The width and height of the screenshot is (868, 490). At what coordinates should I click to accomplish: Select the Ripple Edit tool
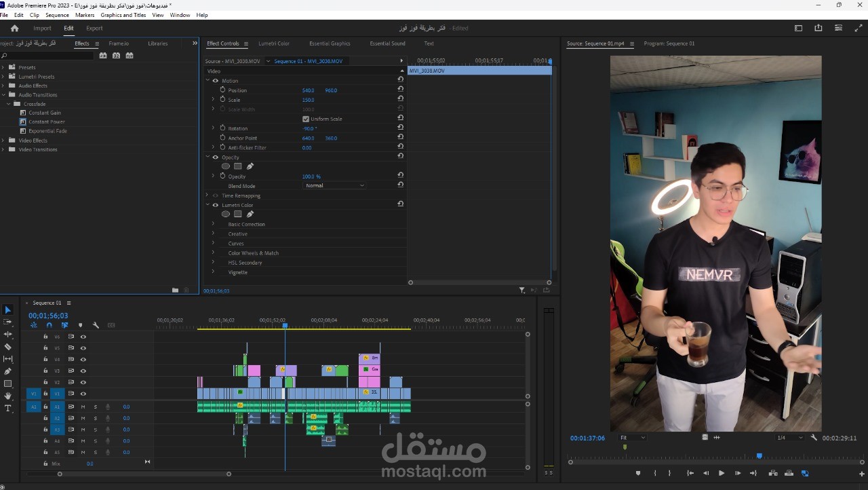(x=8, y=334)
